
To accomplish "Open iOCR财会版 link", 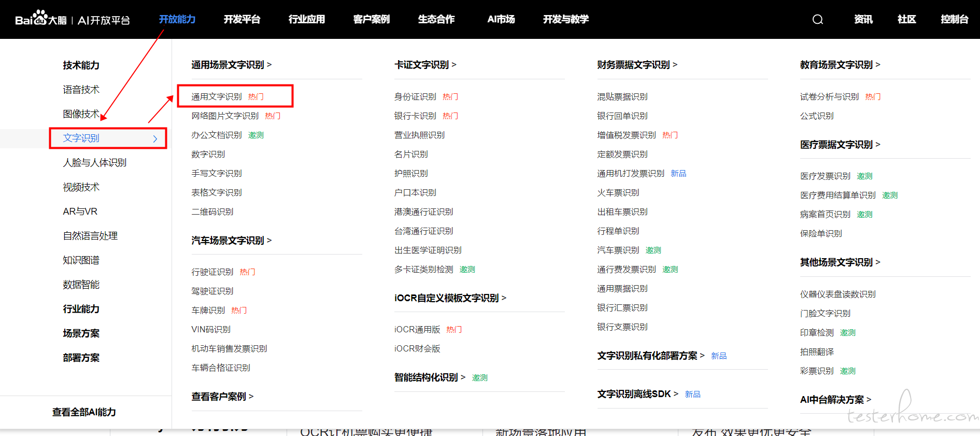I will click(x=417, y=349).
